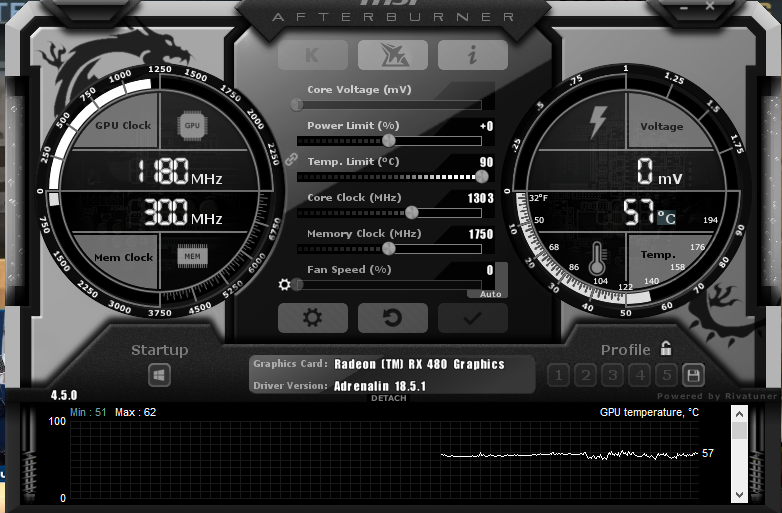Minimize the Afterburner window

point(684,7)
